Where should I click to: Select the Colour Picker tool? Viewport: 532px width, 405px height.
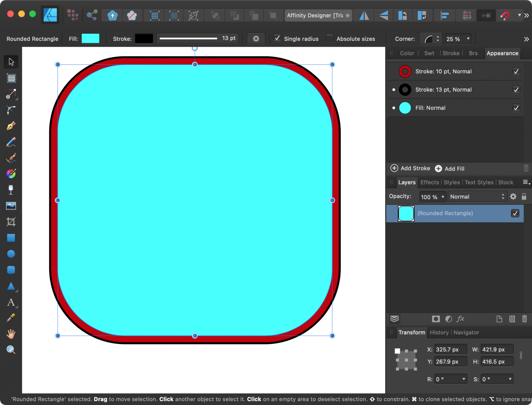pyautogui.click(x=11, y=318)
